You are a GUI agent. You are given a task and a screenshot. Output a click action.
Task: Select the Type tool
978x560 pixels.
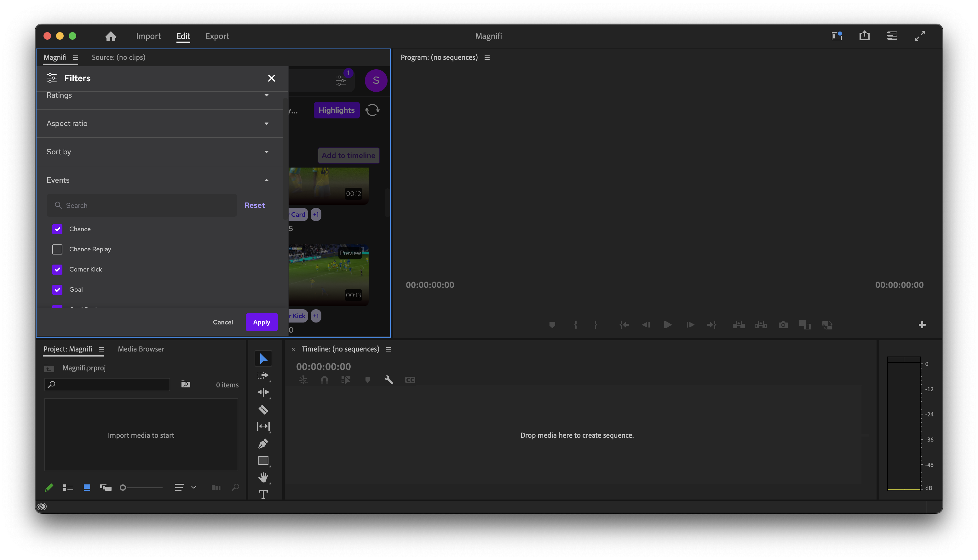tap(263, 494)
